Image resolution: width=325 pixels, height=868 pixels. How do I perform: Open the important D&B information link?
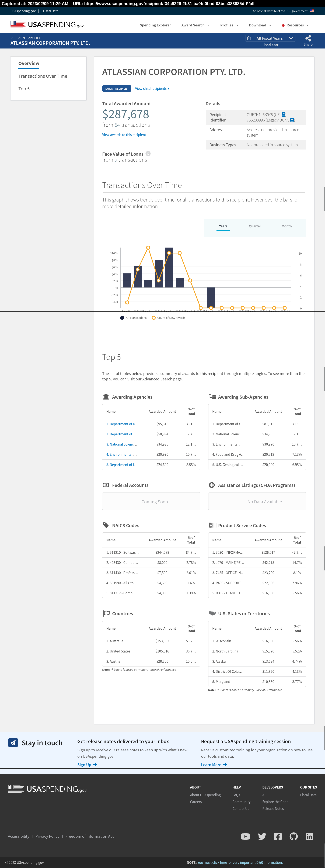pos(240,862)
